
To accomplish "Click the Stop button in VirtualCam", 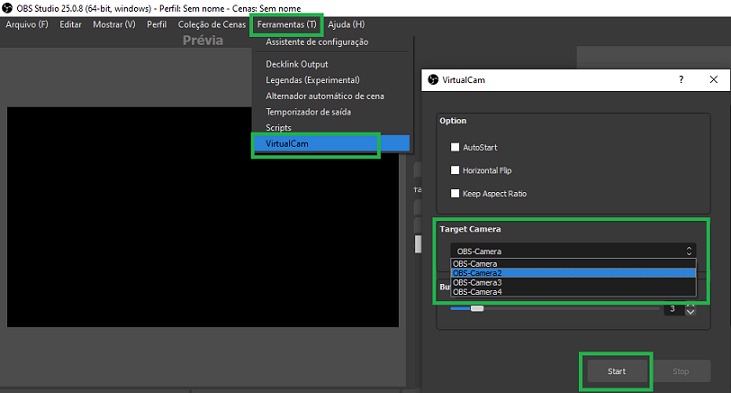I will coord(681,371).
